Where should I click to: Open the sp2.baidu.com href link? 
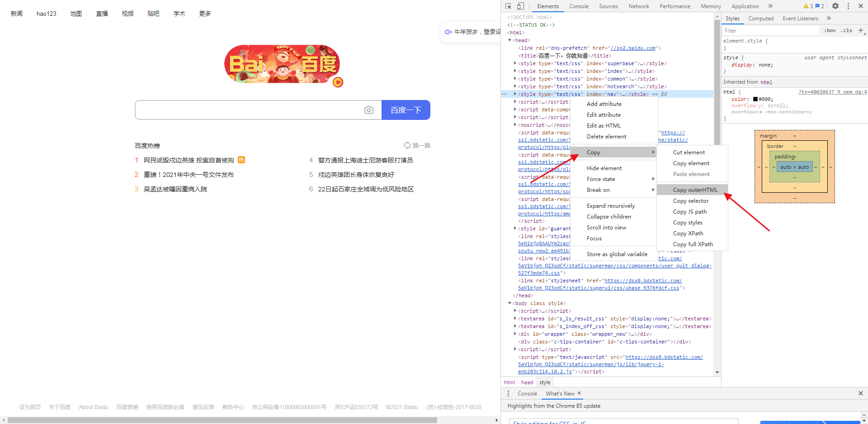click(x=633, y=48)
